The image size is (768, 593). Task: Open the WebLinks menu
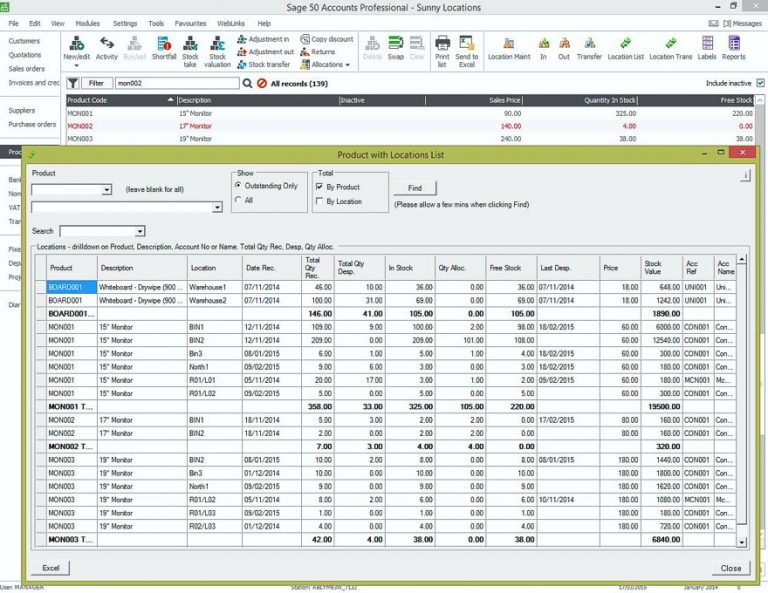(231, 24)
